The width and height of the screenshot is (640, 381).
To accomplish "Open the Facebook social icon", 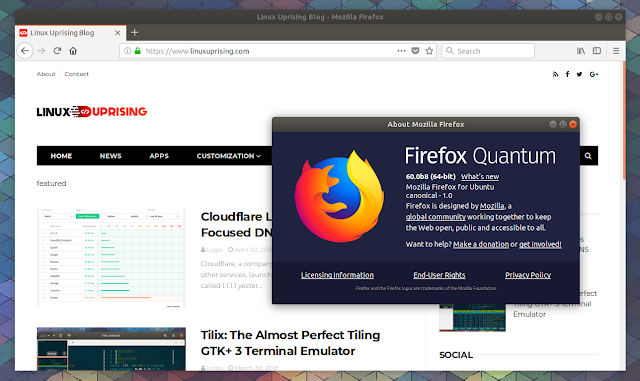I will tap(567, 74).
